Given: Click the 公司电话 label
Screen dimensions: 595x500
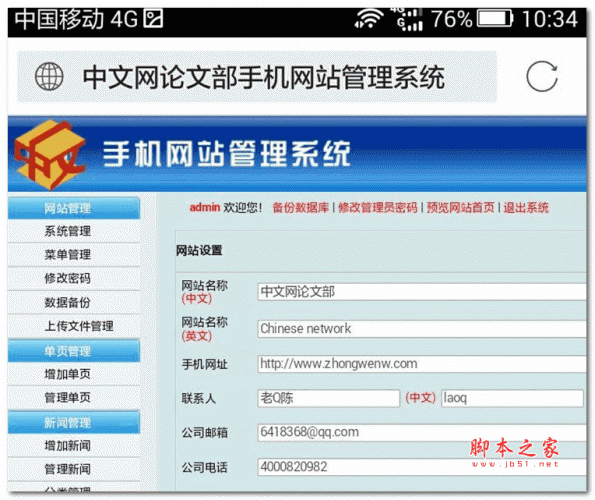Looking at the screenshot, I should (x=205, y=467).
